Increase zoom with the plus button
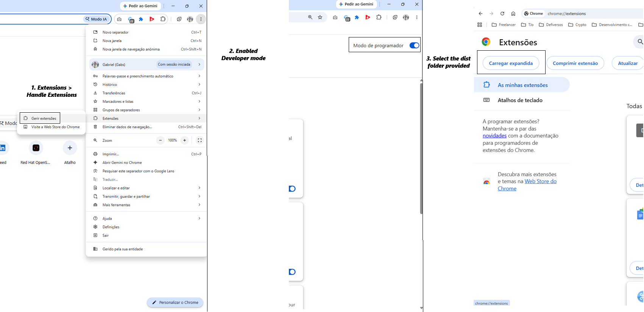 185,140
